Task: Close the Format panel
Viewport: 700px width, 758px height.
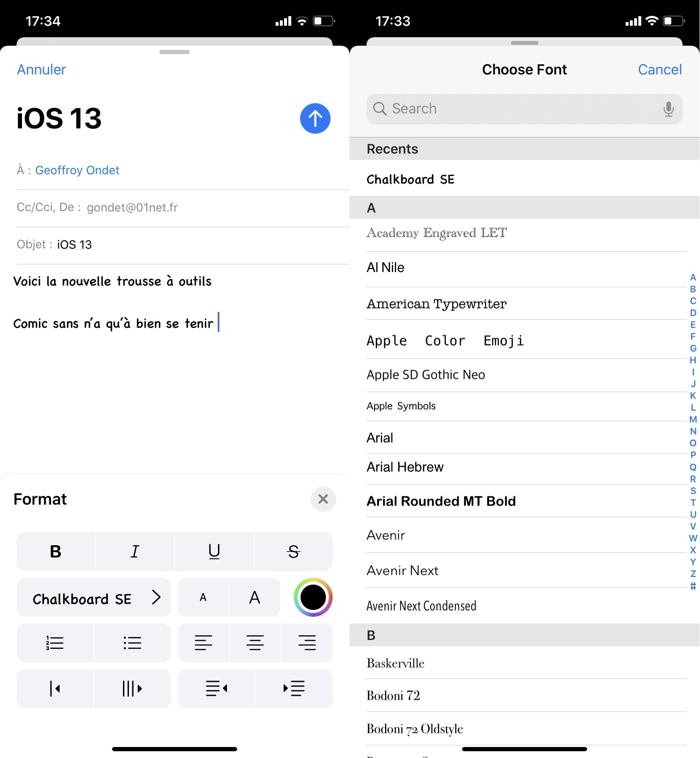Action: click(323, 499)
